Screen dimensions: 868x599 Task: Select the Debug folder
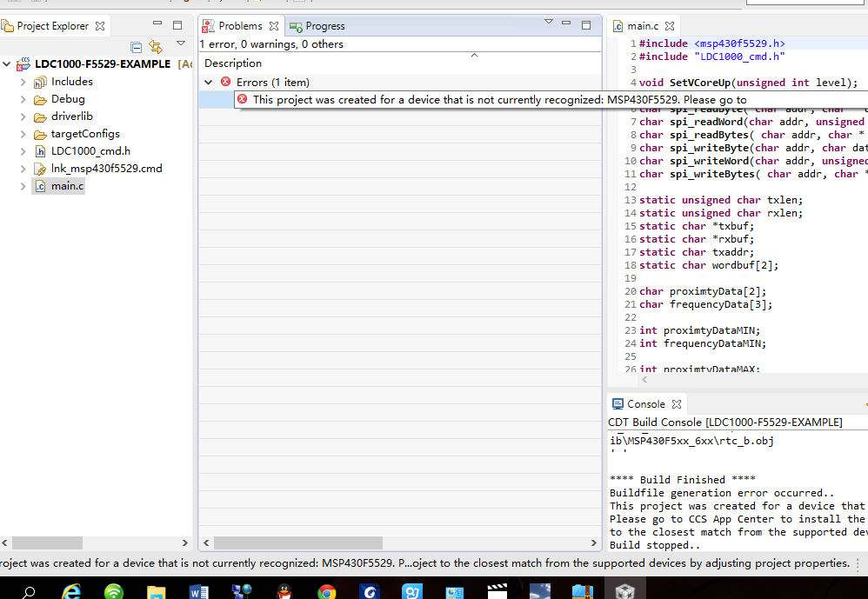pyautogui.click(x=68, y=99)
